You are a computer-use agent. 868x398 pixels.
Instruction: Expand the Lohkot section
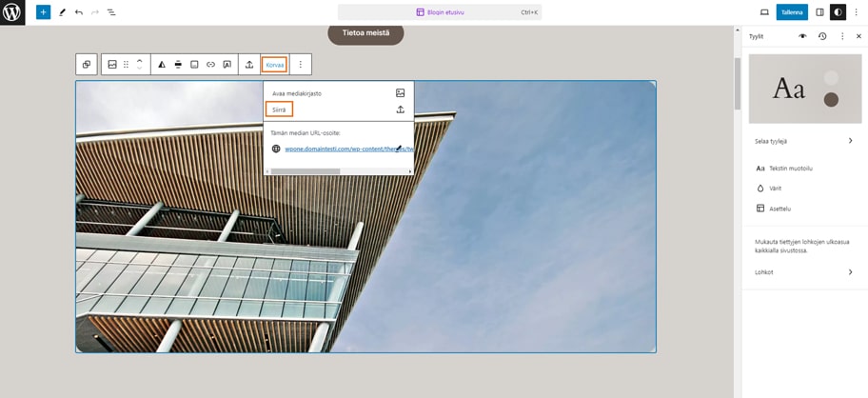(804, 272)
